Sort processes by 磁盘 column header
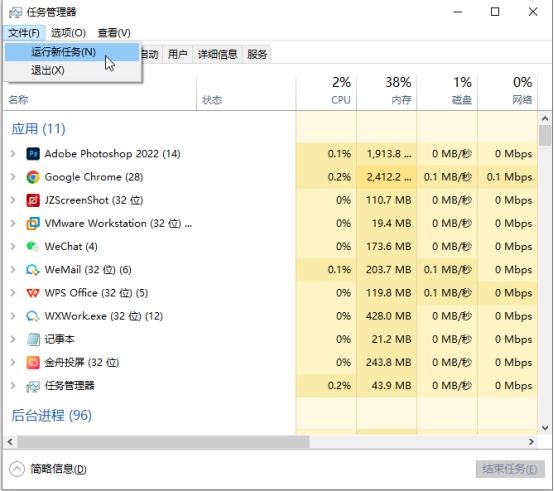The width and height of the screenshot is (554, 491). [x=447, y=92]
